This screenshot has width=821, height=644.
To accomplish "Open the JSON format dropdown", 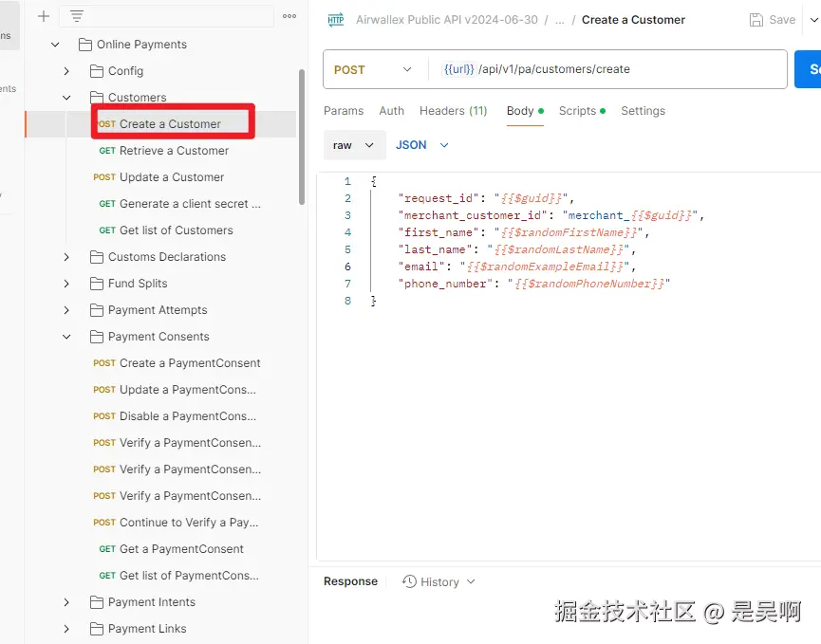I will pos(422,145).
